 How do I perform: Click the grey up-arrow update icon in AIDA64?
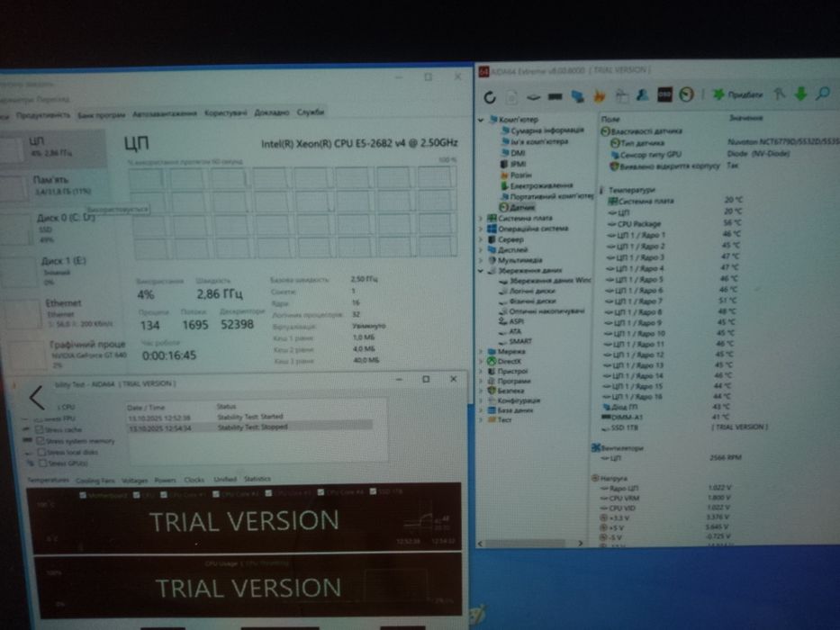[780, 94]
